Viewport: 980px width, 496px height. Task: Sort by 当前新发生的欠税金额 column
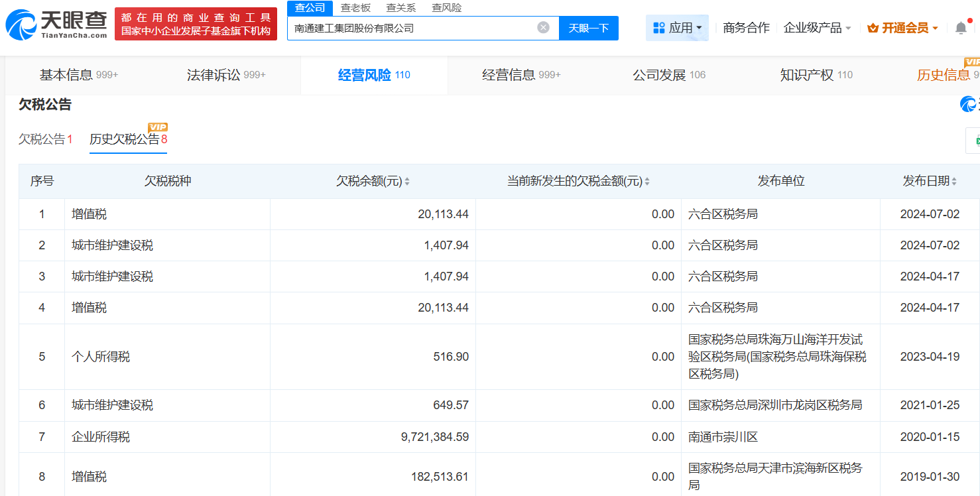[x=647, y=182]
